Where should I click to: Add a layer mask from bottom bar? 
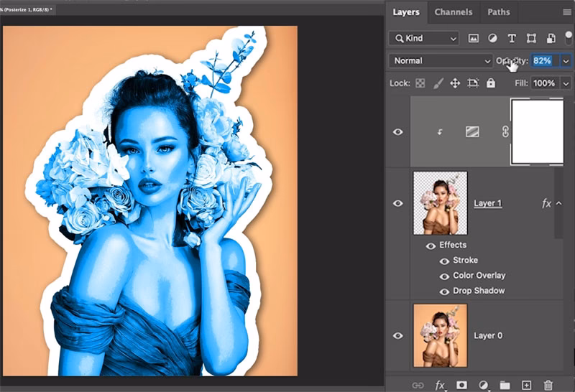pyautogui.click(x=461, y=386)
